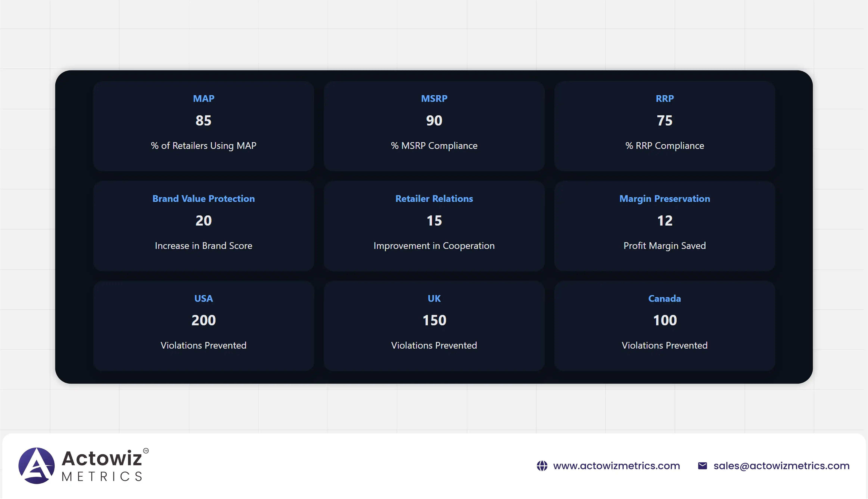Click 'Increase in Brand Score' label
Viewport: 868px width, 499px height.
tap(203, 246)
